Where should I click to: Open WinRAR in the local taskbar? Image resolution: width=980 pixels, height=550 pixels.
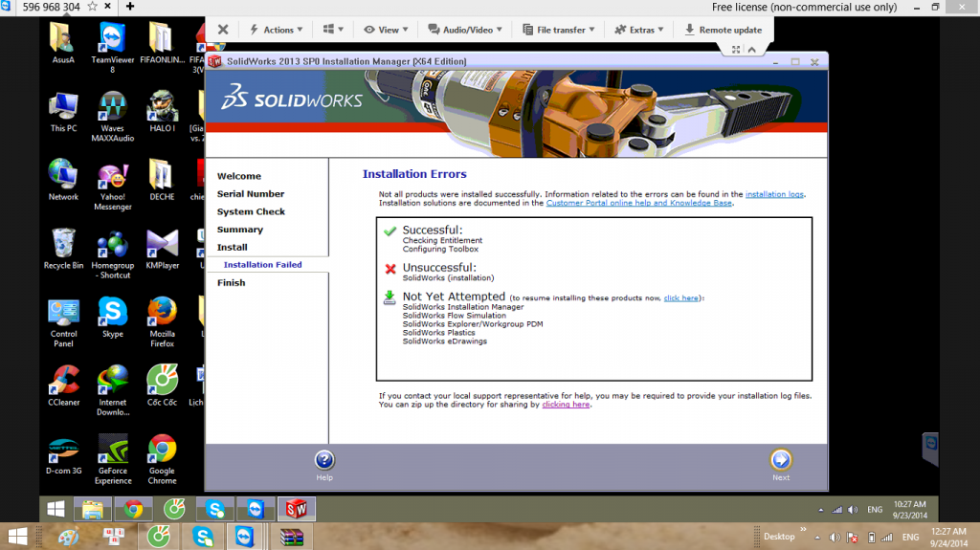pos(291,537)
